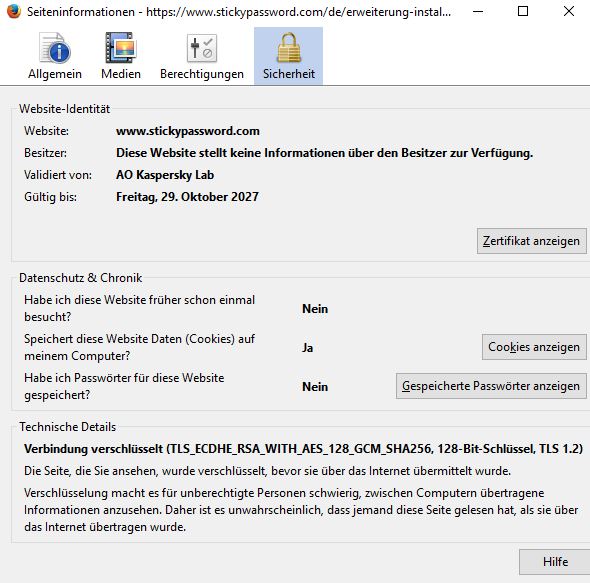
Task: Click the Besitzer information text
Action: point(324,153)
